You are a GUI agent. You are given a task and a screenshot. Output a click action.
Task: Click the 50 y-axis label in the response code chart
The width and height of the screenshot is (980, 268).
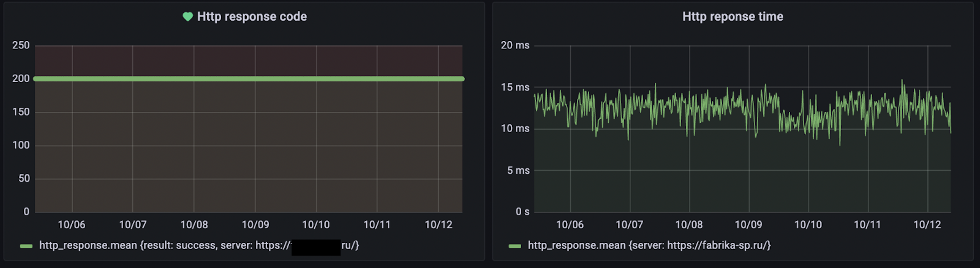point(24,179)
